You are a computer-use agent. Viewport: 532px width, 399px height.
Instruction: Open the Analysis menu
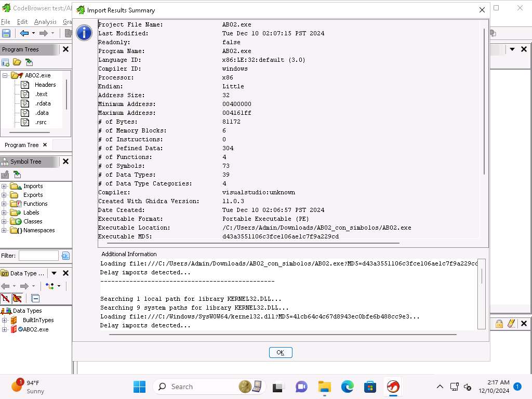pos(45,22)
